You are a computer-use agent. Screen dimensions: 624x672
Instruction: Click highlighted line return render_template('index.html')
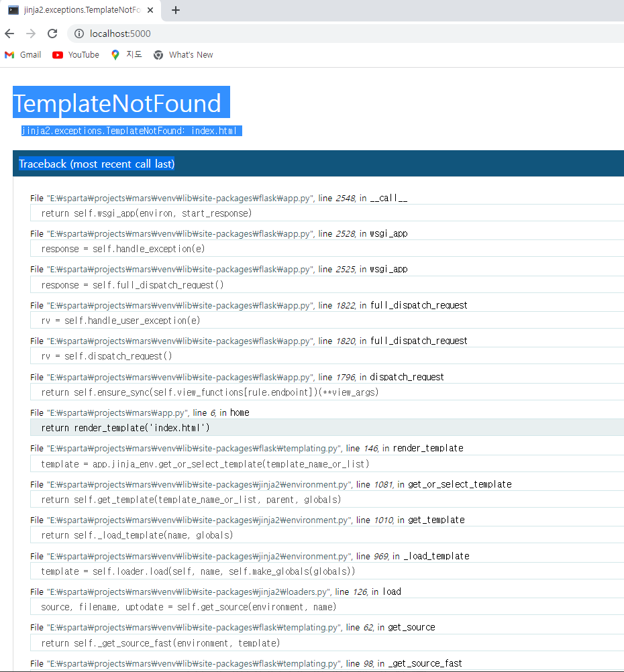(327, 428)
